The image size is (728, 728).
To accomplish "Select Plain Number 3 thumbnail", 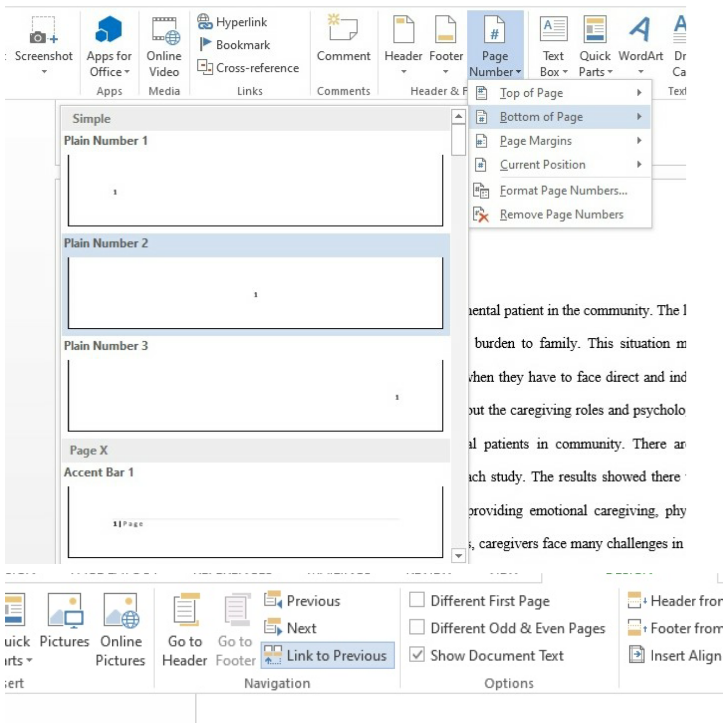I will 256,396.
